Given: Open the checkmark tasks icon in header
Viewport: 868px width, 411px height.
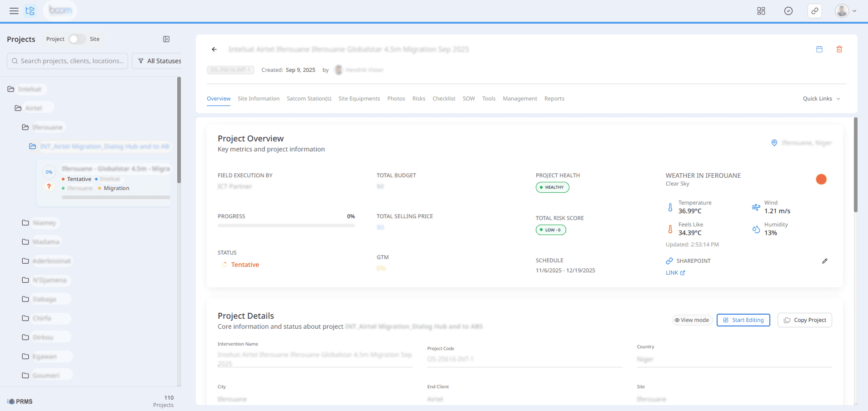Looking at the screenshot, I should [x=788, y=11].
